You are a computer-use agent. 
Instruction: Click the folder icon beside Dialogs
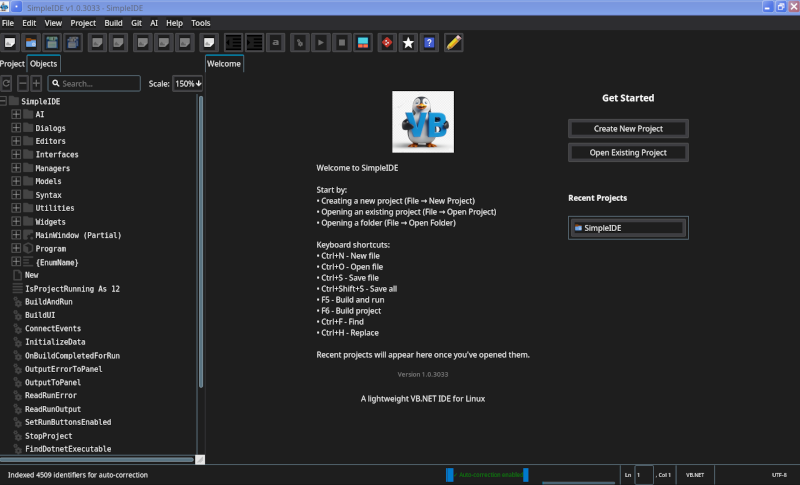[x=29, y=127]
